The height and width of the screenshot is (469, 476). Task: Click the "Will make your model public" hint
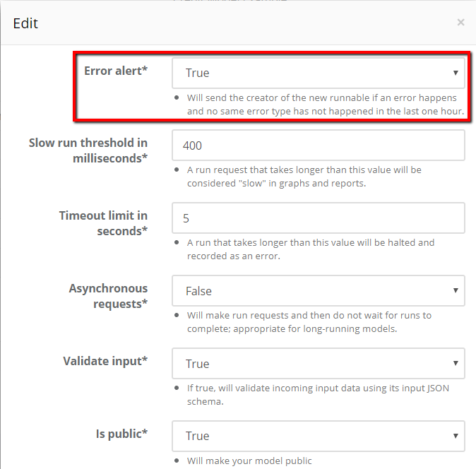click(249, 461)
